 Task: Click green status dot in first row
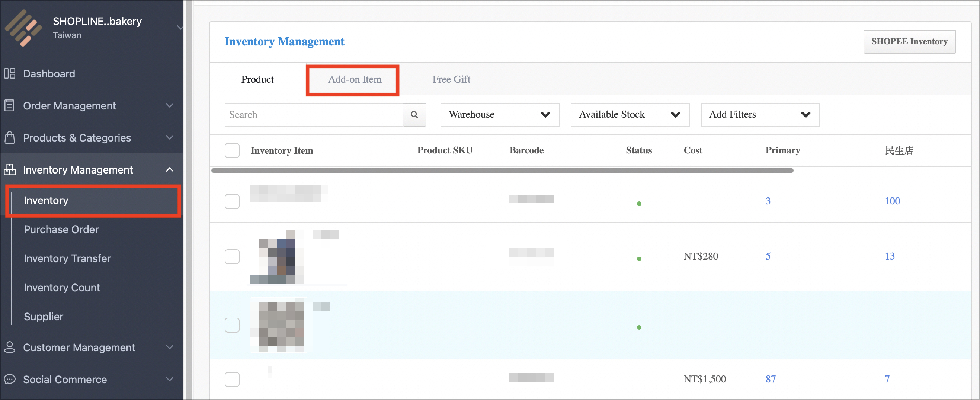point(639,204)
